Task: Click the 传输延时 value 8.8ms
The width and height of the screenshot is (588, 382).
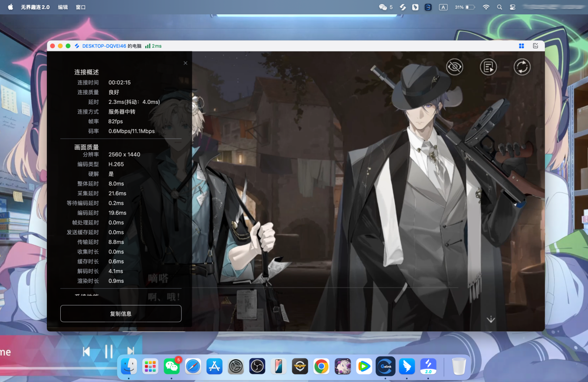Action: pos(116,242)
